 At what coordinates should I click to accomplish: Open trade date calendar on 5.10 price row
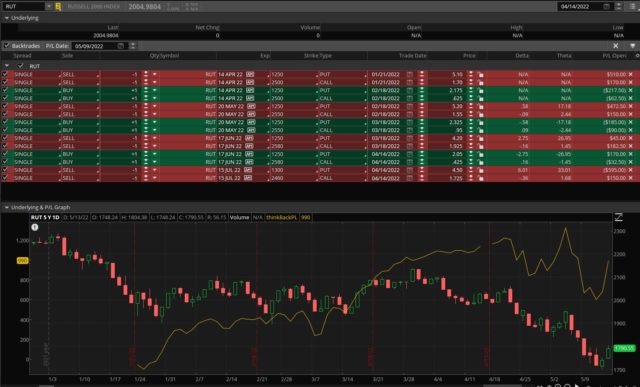(x=409, y=75)
